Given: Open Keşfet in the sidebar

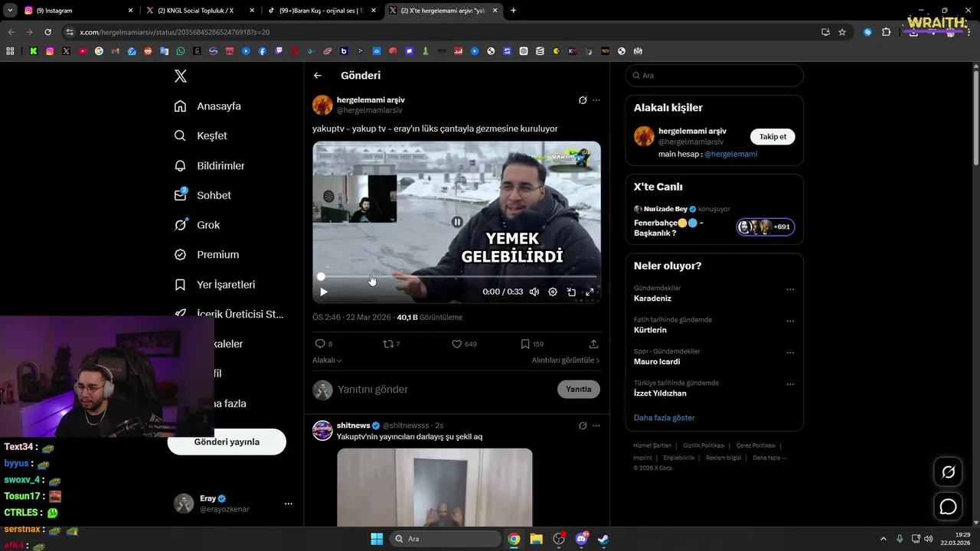Looking at the screenshot, I should pos(201,135).
